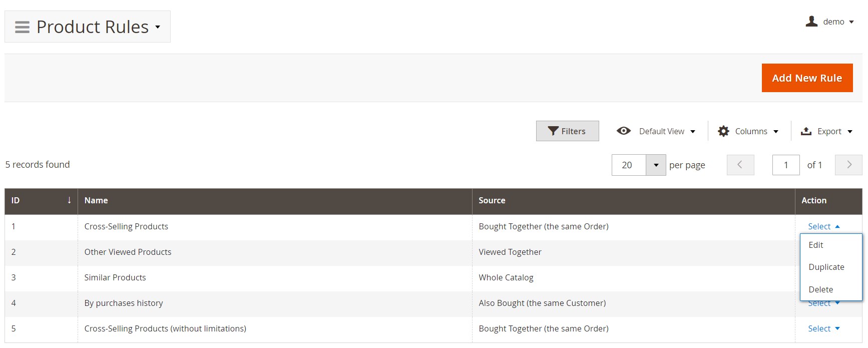Click the Export upload icon
This screenshot has height=348, width=868.
[x=806, y=131]
